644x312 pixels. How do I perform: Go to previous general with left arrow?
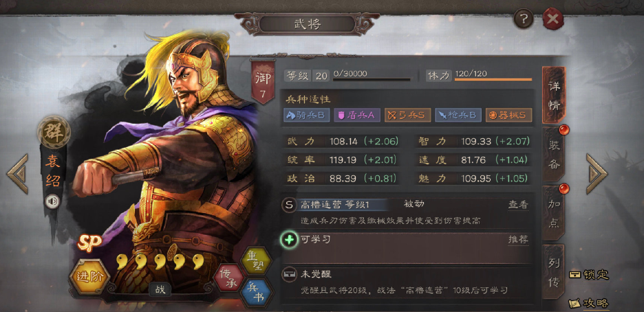pyautogui.click(x=18, y=174)
